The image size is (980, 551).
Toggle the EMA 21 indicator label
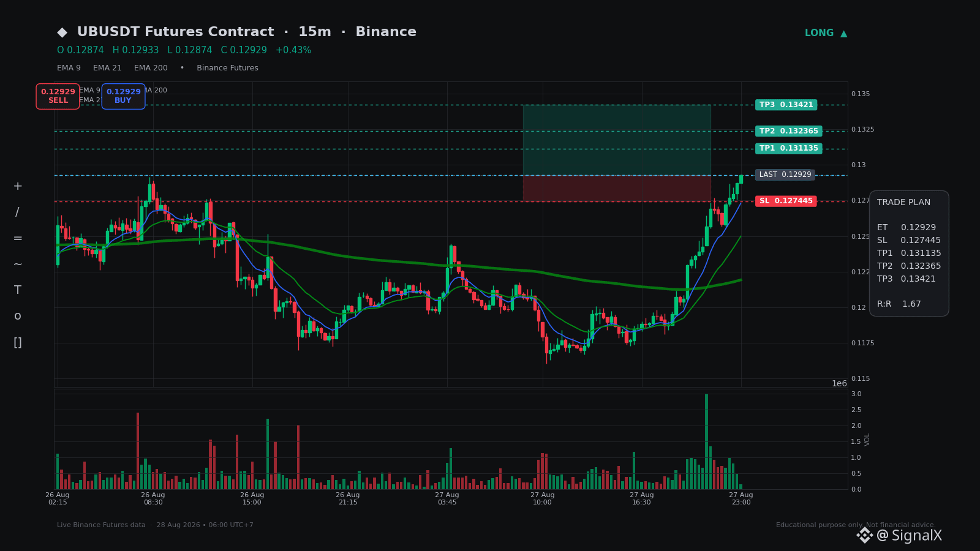click(x=107, y=68)
